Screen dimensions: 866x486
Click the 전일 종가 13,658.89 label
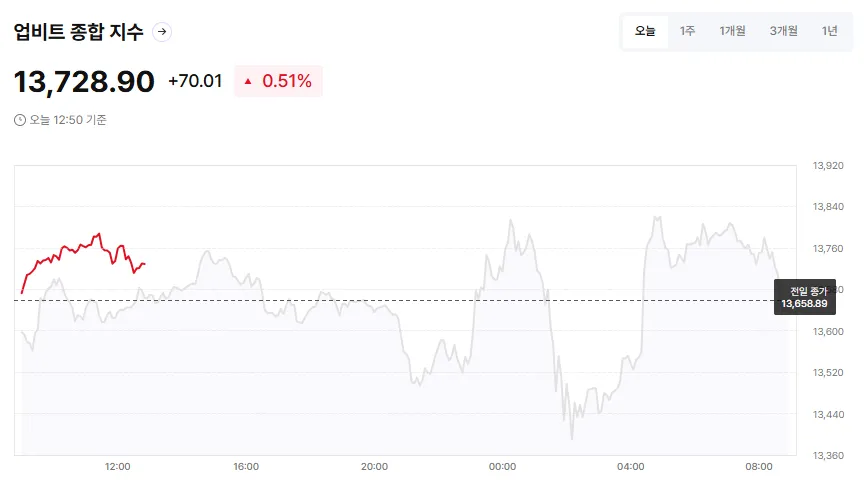point(804,297)
